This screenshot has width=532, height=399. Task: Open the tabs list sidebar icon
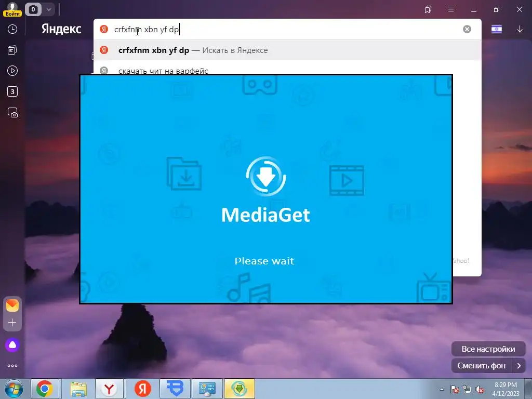[x=12, y=50]
